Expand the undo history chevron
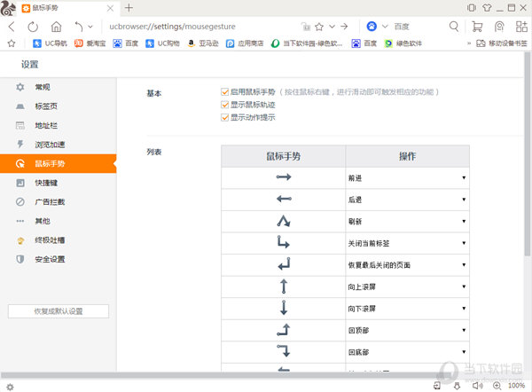This screenshot has width=532, height=392. 90,27
